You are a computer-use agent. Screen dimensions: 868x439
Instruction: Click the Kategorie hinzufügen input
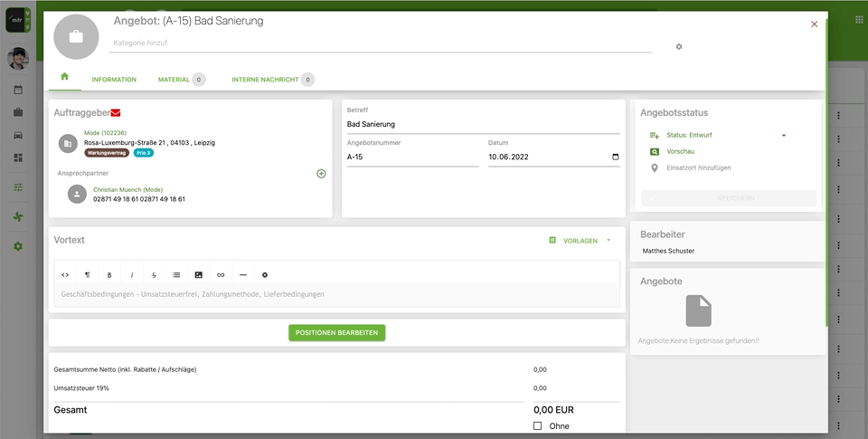380,43
